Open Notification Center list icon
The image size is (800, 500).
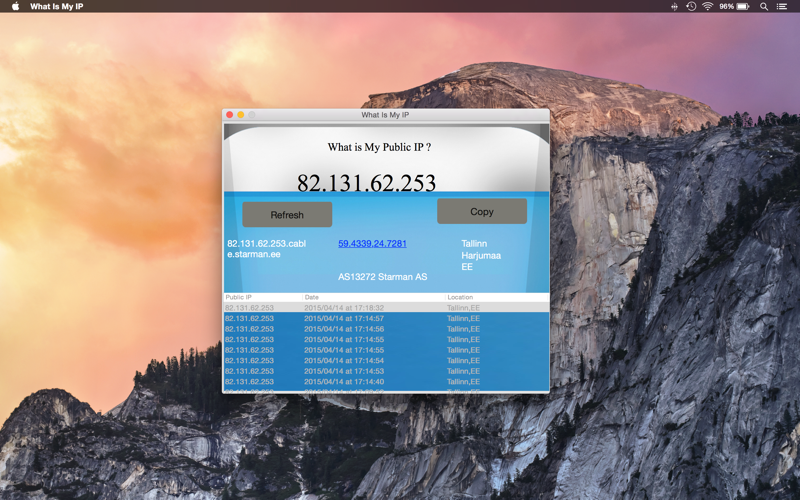782,6
